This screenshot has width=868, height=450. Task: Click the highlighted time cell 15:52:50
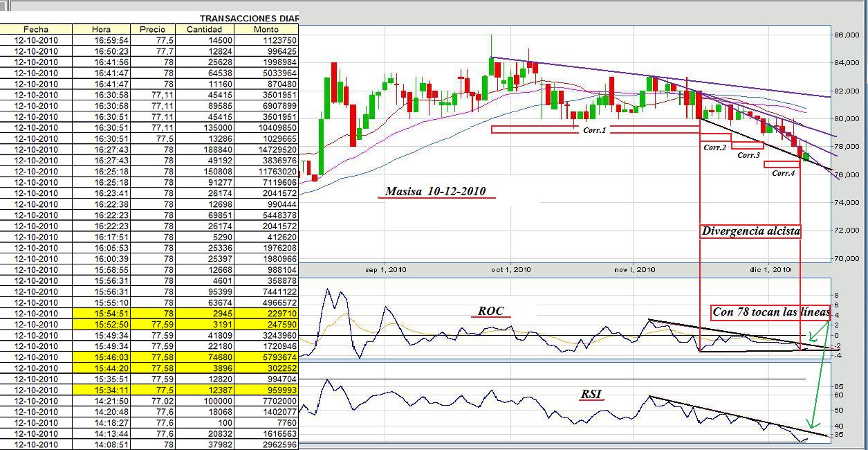pyautogui.click(x=101, y=325)
